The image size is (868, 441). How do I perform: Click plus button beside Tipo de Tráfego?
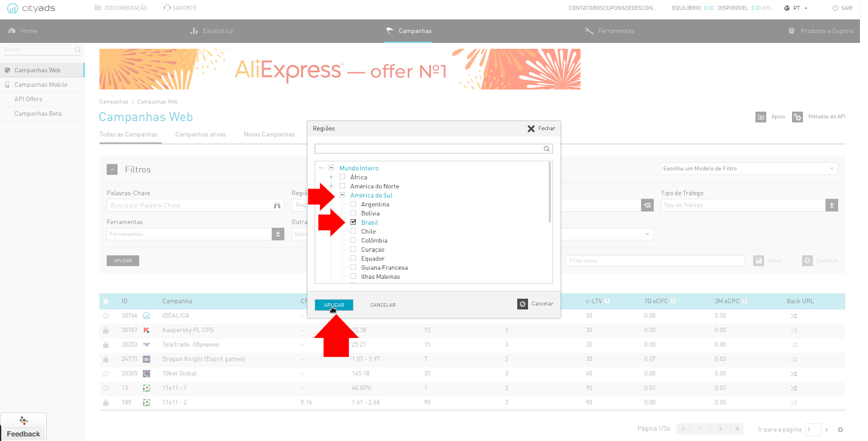(832, 205)
